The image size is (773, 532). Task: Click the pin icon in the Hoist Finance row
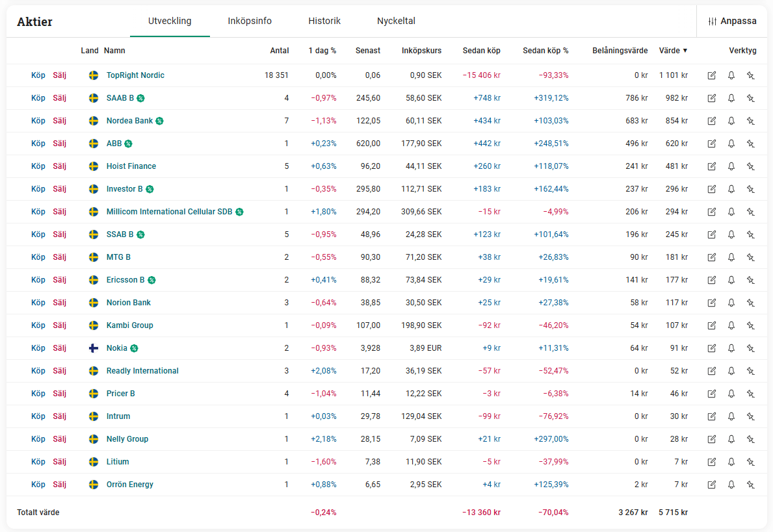(750, 166)
